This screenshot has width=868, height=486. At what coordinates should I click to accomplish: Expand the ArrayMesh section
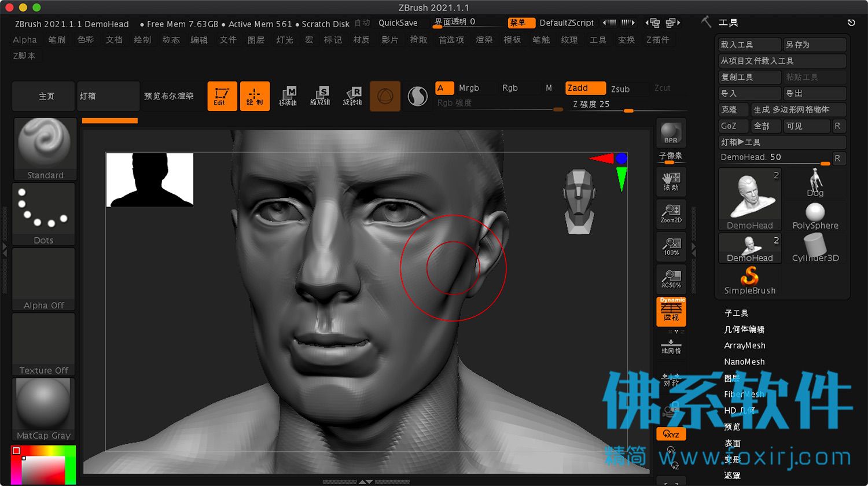(x=745, y=345)
